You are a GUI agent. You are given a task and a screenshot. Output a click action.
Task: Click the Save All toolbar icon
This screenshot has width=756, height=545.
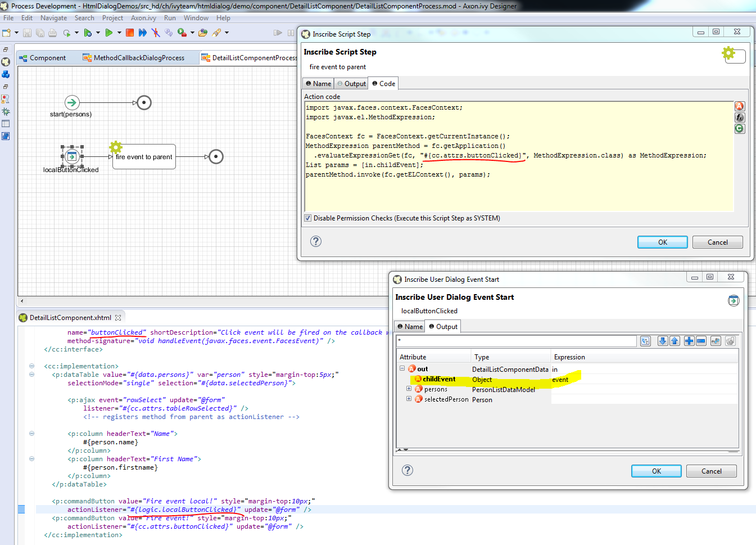tap(40, 33)
